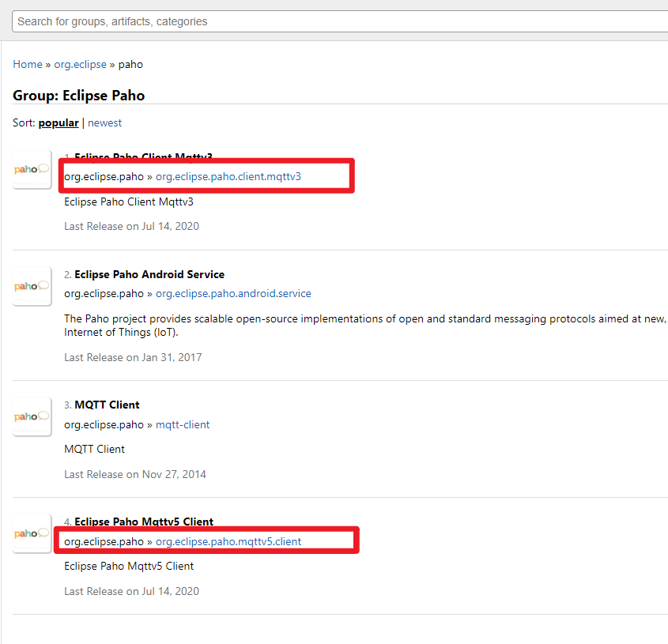This screenshot has width=668, height=644.
Task: Open the org.eclipse.paho.android.service artifact link
Action: pos(233,293)
